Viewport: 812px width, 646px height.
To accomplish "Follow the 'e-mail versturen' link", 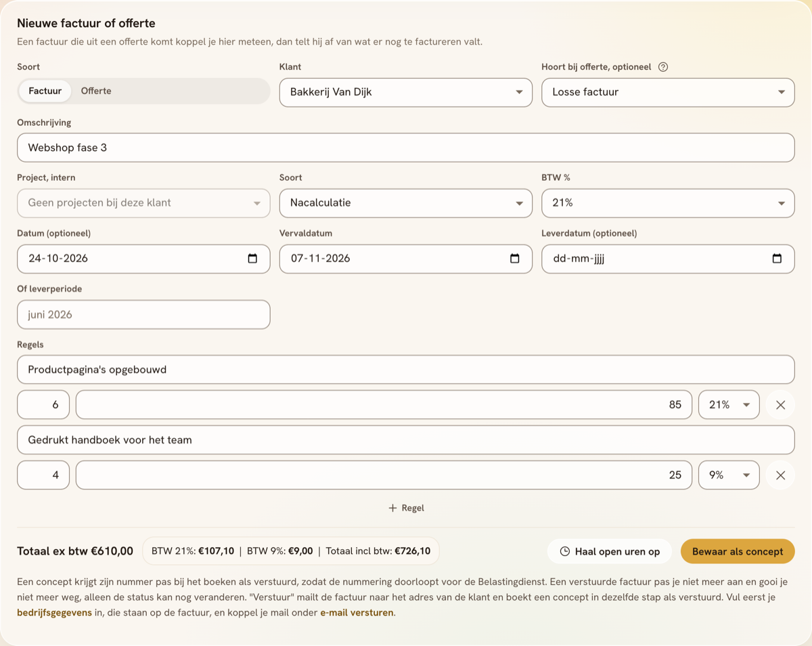I will point(357,613).
